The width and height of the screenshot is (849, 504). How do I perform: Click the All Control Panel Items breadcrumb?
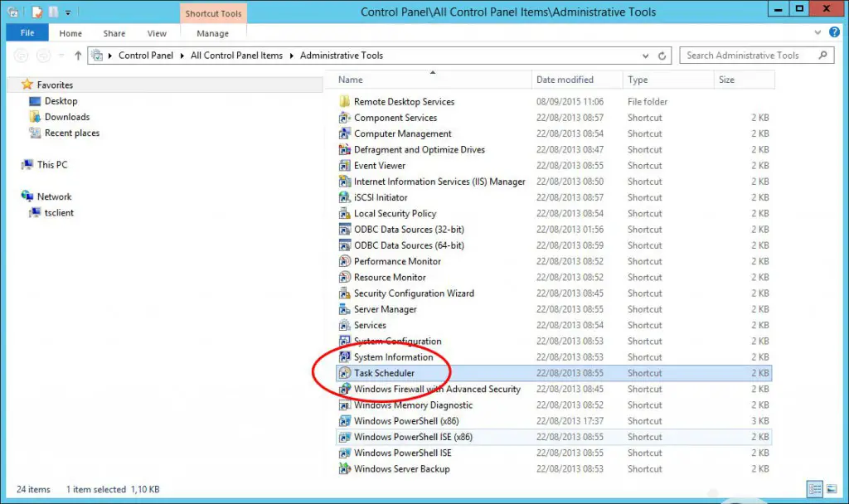tap(236, 56)
